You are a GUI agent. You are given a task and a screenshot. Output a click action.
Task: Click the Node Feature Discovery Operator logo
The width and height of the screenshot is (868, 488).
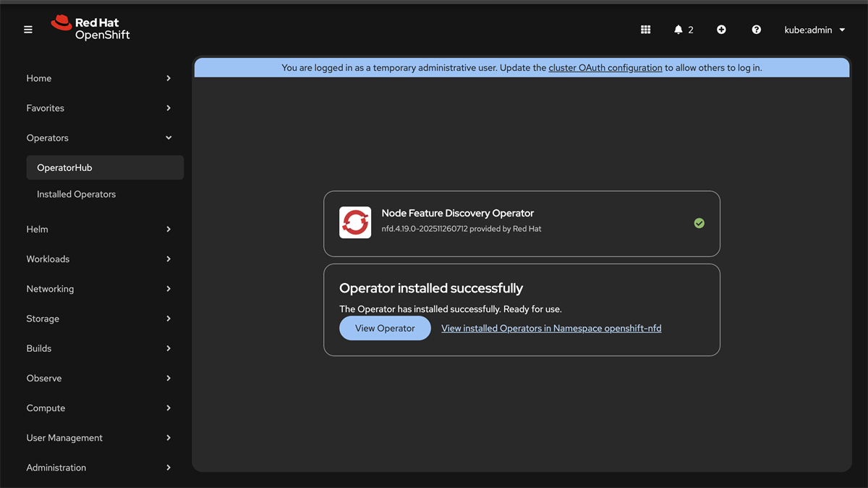pyautogui.click(x=355, y=222)
